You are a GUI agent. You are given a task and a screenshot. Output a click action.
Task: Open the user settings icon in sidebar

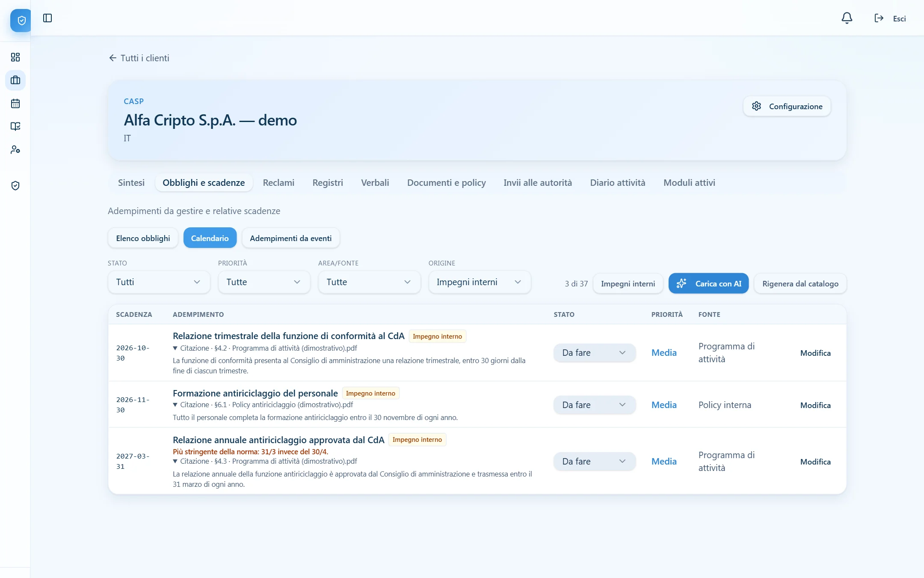(15, 149)
